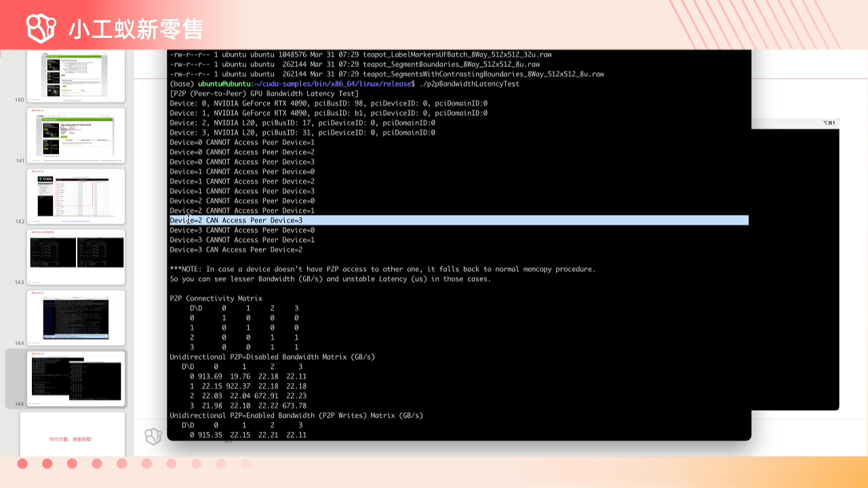
Task: Click 'Device=1 CANNOT Access Peer Device=0' line
Action: tap(242, 171)
